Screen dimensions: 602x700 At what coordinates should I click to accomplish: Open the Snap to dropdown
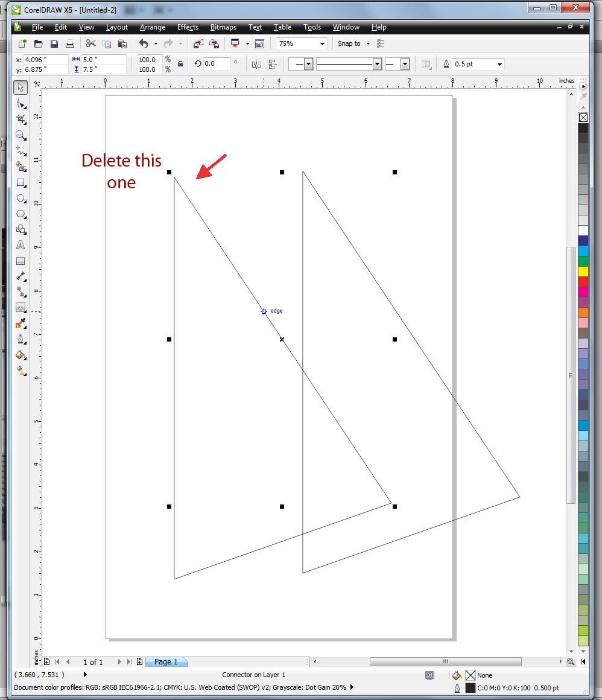[x=369, y=43]
